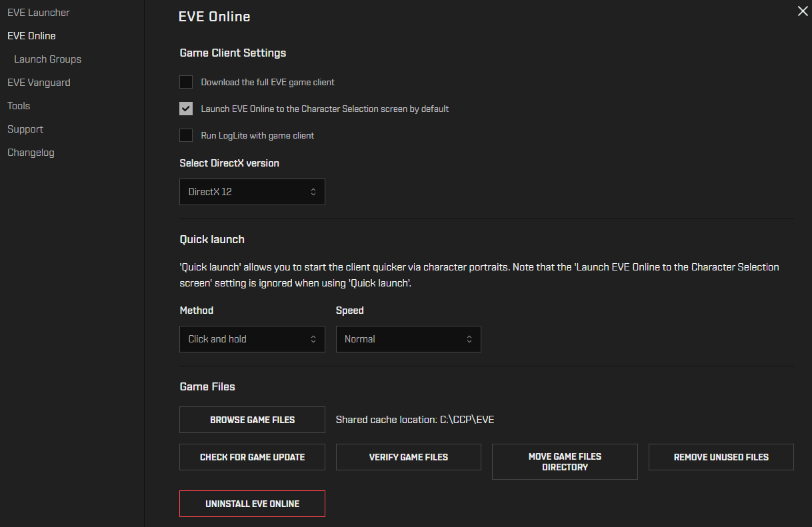This screenshot has height=527, width=812.
Task: Click Check for Game Update button
Action: (x=252, y=457)
